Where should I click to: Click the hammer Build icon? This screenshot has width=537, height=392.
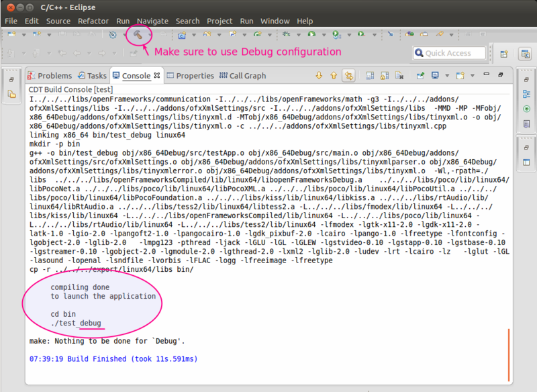(138, 35)
